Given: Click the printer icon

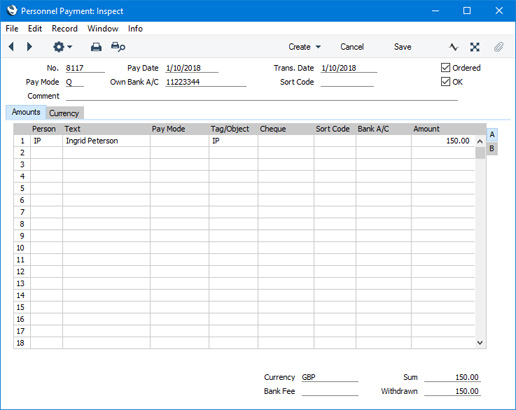Looking at the screenshot, I should click(96, 47).
